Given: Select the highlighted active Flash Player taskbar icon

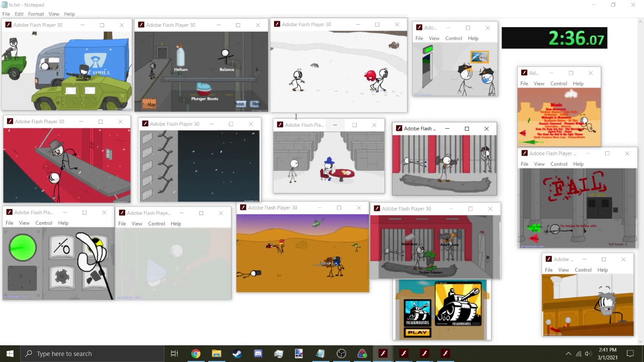Looking at the screenshot, I should tap(383, 353).
